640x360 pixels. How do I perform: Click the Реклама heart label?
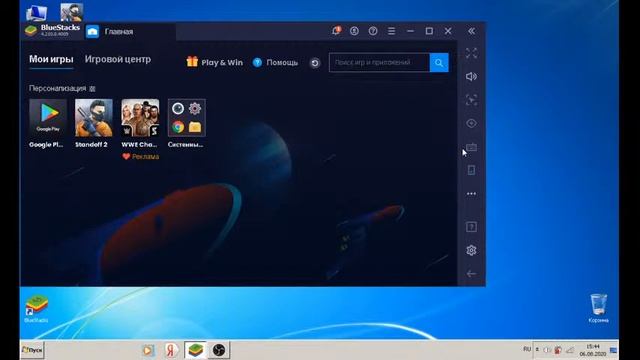pos(140,156)
